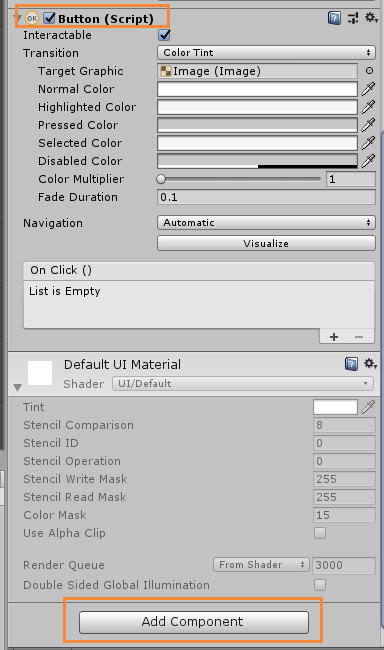Open the Shader UI/Default dropdown
This screenshot has height=650, width=384.
click(243, 383)
